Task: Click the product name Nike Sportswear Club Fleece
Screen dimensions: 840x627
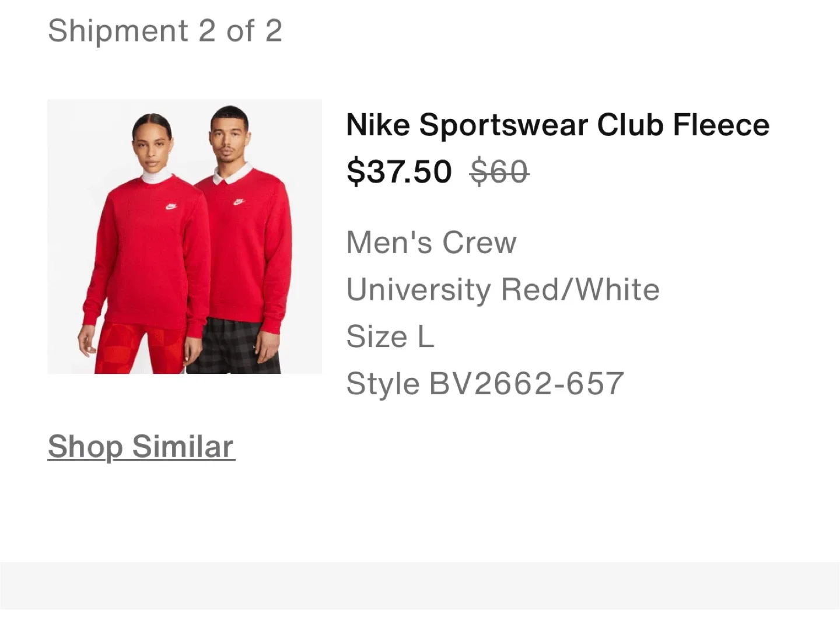Action: pyautogui.click(x=557, y=124)
